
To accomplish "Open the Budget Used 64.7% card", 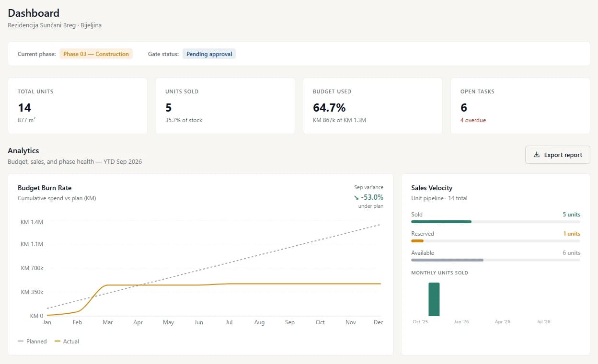I will [x=373, y=106].
